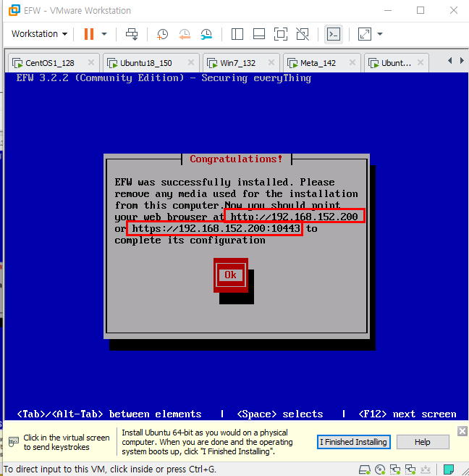469x476 pixels.
Task: Send Ctrl+Alt+Del to the VM
Action: point(132,34)
